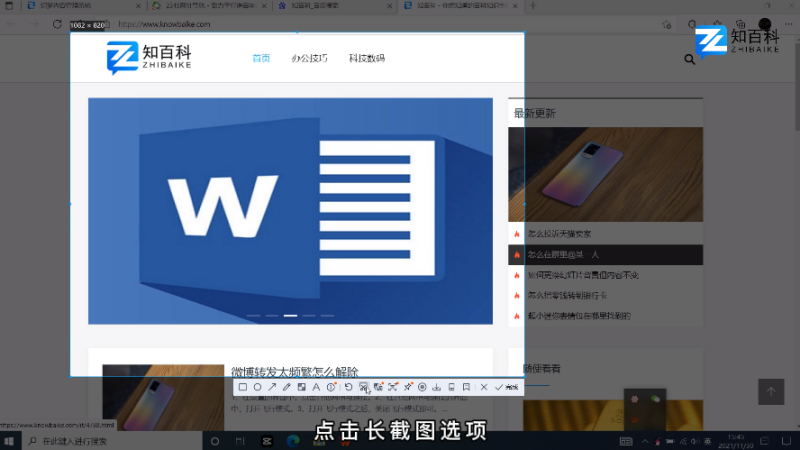Select the rectangle annotation tool

pos(243,387)
